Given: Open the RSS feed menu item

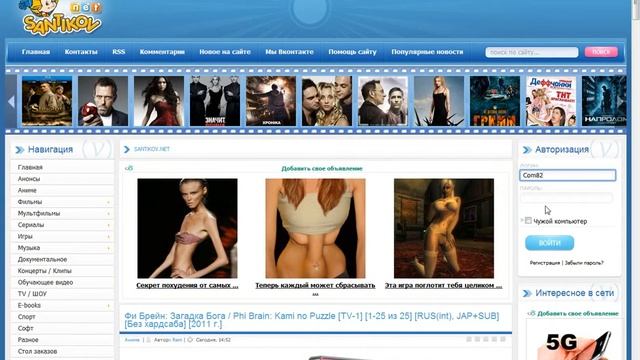Looking at the screenshot, I should [x=119, y=52].
